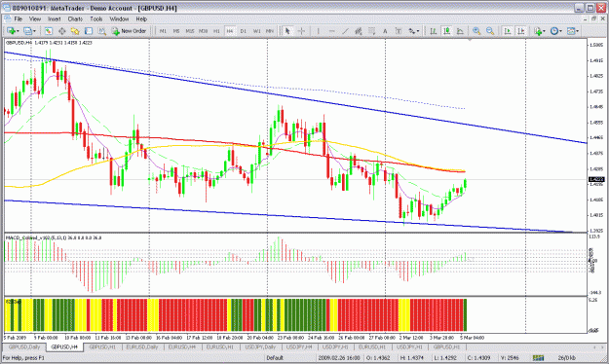The height and width of the screenshot is (364, 609).
Task: Click the current price label on axis
Action: (x=596, y=179)
